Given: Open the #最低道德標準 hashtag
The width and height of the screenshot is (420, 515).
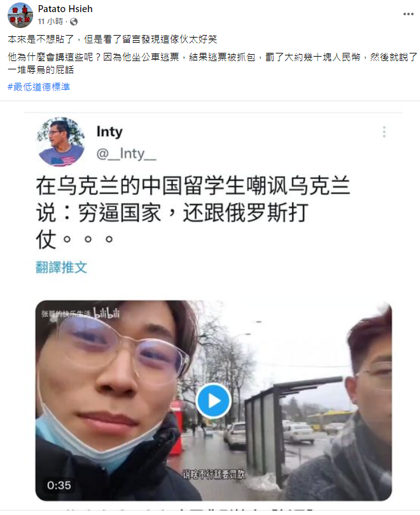Looking at the screenshot, I should (39, 87).
